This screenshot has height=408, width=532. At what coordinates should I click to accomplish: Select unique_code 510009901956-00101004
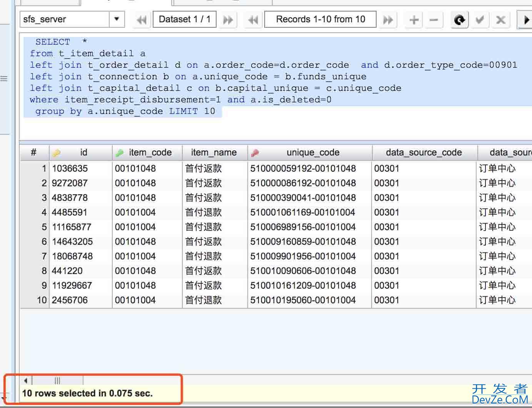coord(310,256)
